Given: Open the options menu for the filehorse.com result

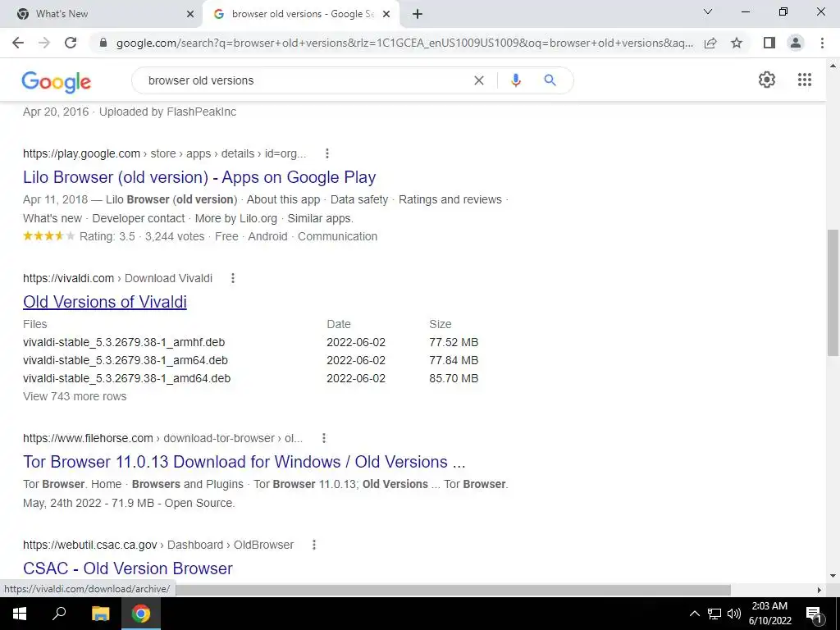Looking at the screenshot, I should (323, 438).
